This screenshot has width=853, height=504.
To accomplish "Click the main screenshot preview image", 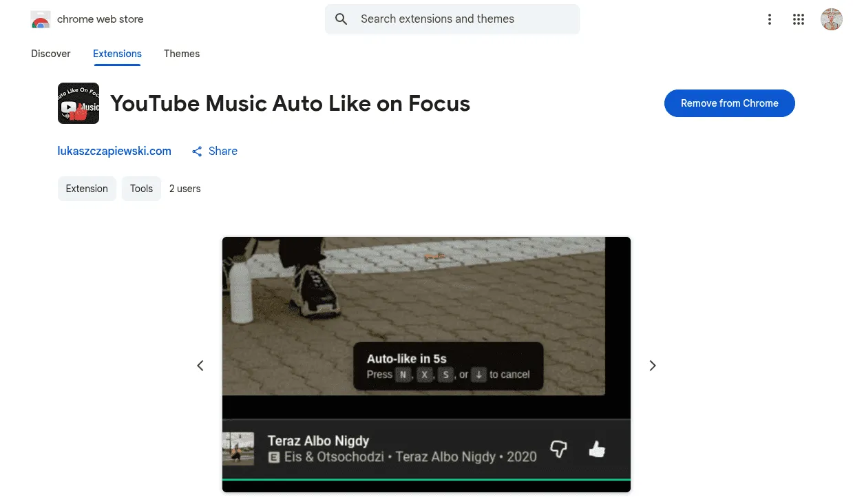I will [x=426, y=365].
